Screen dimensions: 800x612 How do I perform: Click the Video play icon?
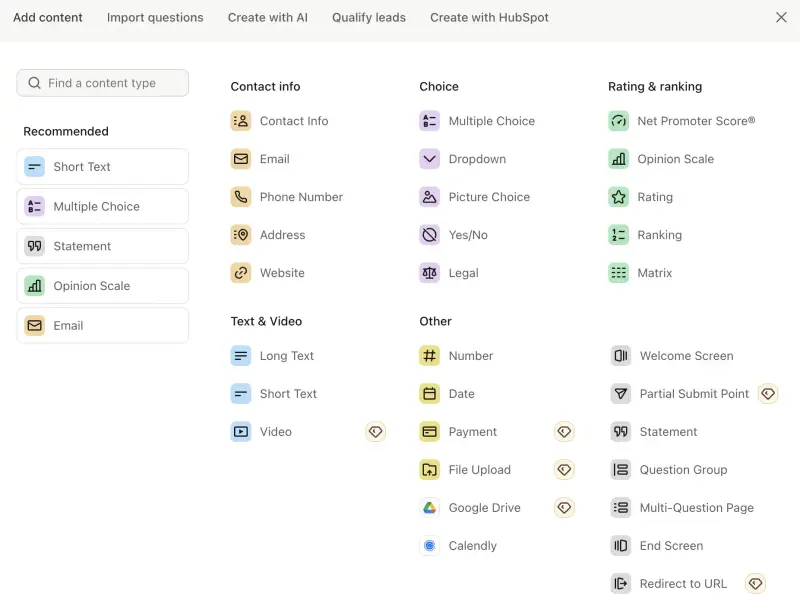[x=241, y=431]
